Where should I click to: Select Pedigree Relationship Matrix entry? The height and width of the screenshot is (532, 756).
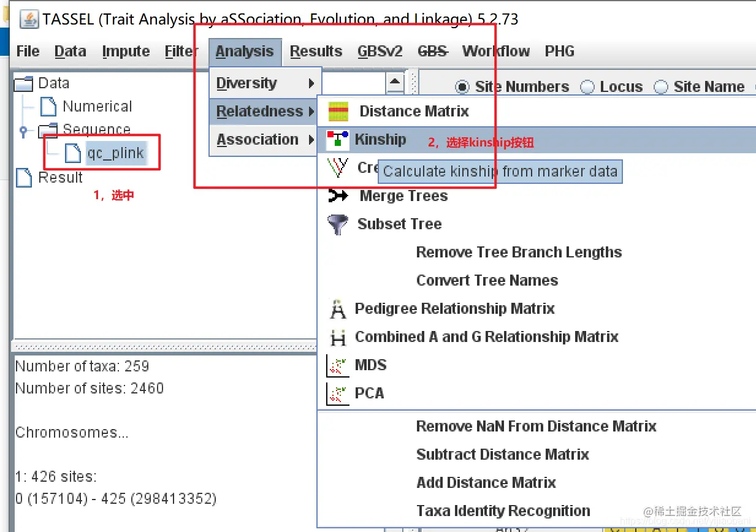(x=536, y=309)
